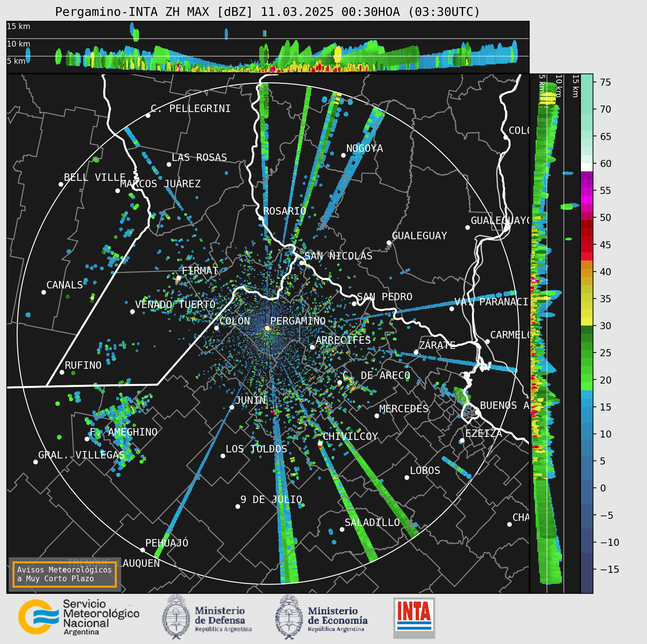Screen dimensions: 647x644
Task: Click the Mercedes city dot
Action: coord(377,416)
